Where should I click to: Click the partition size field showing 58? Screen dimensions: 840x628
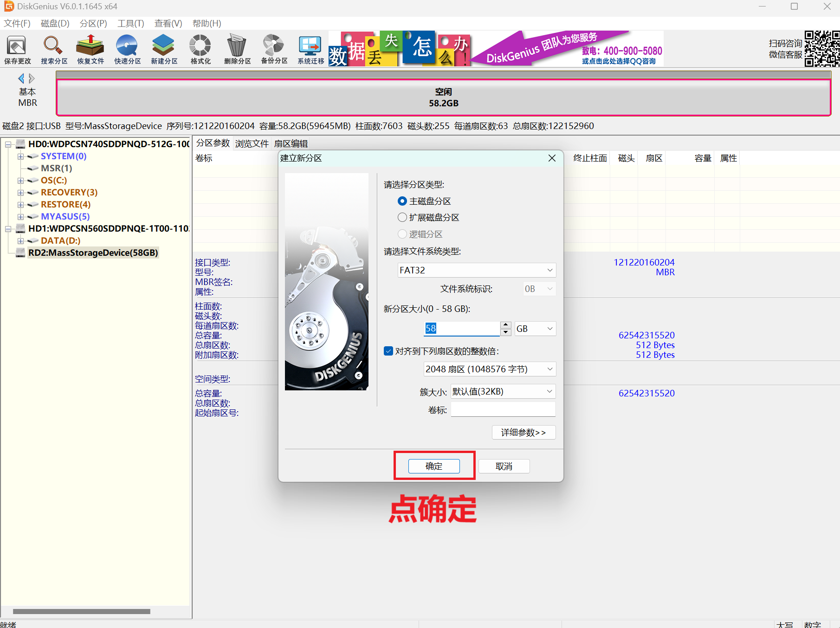(462, 329)
